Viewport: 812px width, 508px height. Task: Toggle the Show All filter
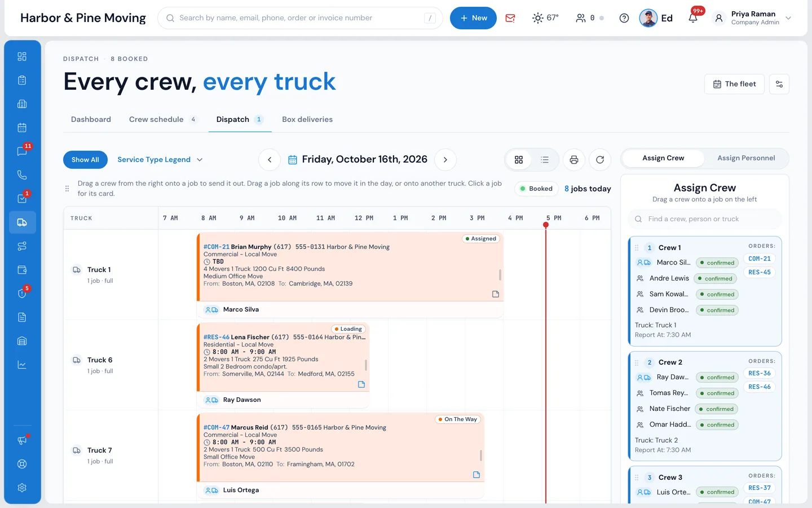pos(85,160)
